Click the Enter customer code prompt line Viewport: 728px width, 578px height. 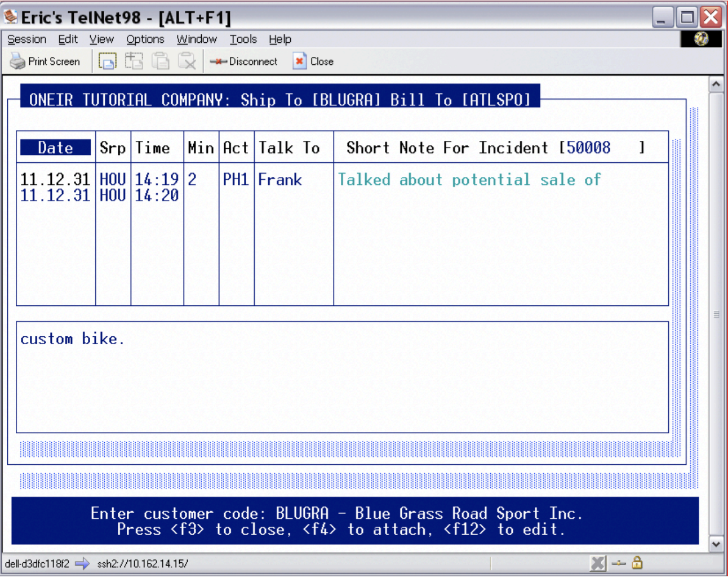pyautogui.click(x=336, y=513)
